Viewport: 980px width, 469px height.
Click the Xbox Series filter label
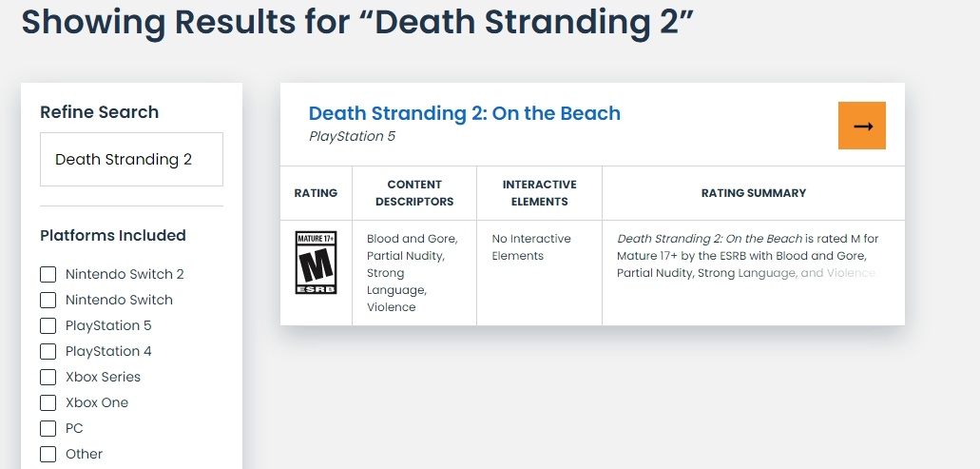pyautogui.click(x=103, y=378)
